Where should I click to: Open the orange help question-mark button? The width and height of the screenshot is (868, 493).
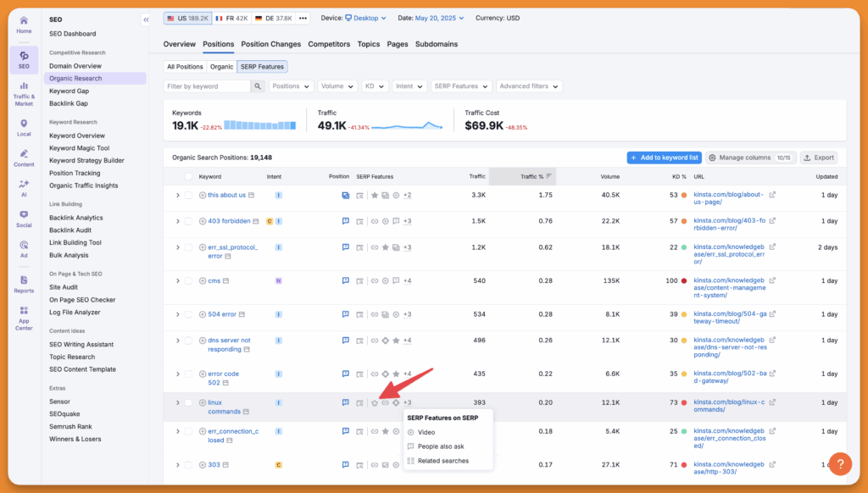tap(840, 463)
